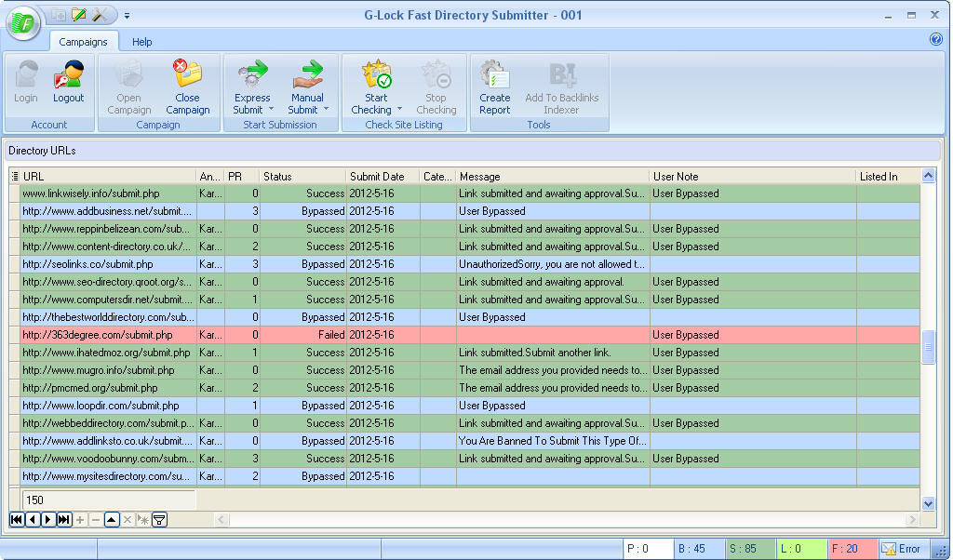Go to last record in navigator

click(x=63, y=519)
